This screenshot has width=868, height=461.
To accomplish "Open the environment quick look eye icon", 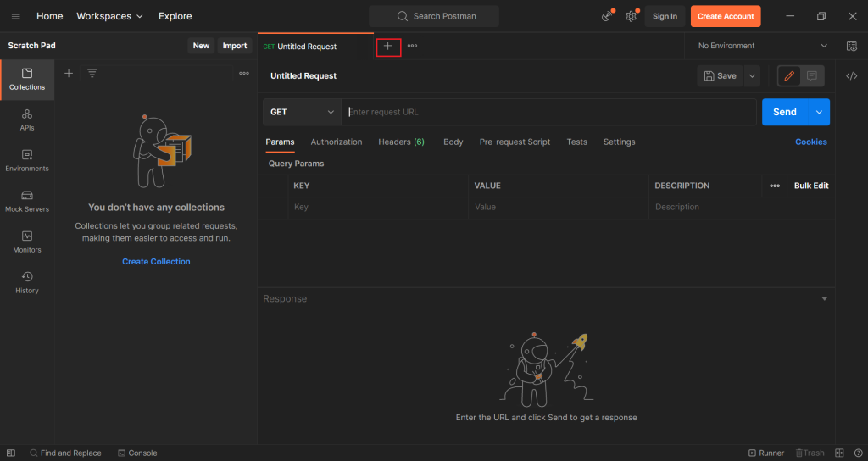I will [x=852, y=46].
